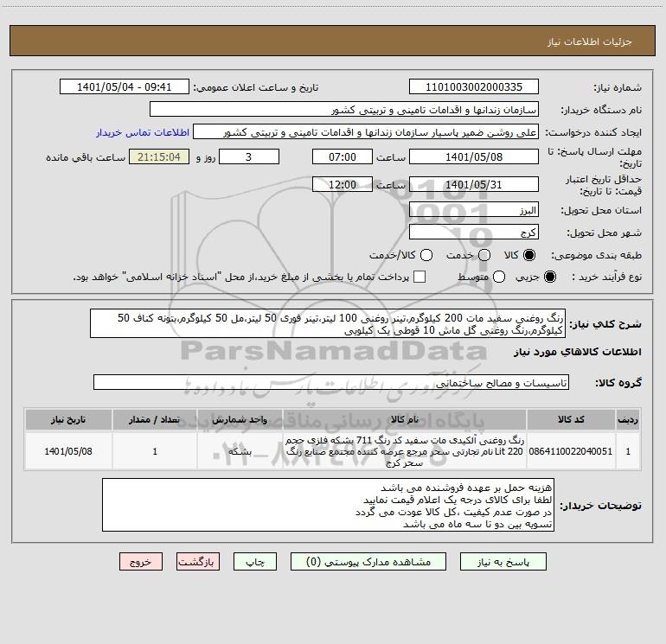666x644 pixels.
Task: Click the remaining days field showing 3
Action: click(x=249, y=156)
